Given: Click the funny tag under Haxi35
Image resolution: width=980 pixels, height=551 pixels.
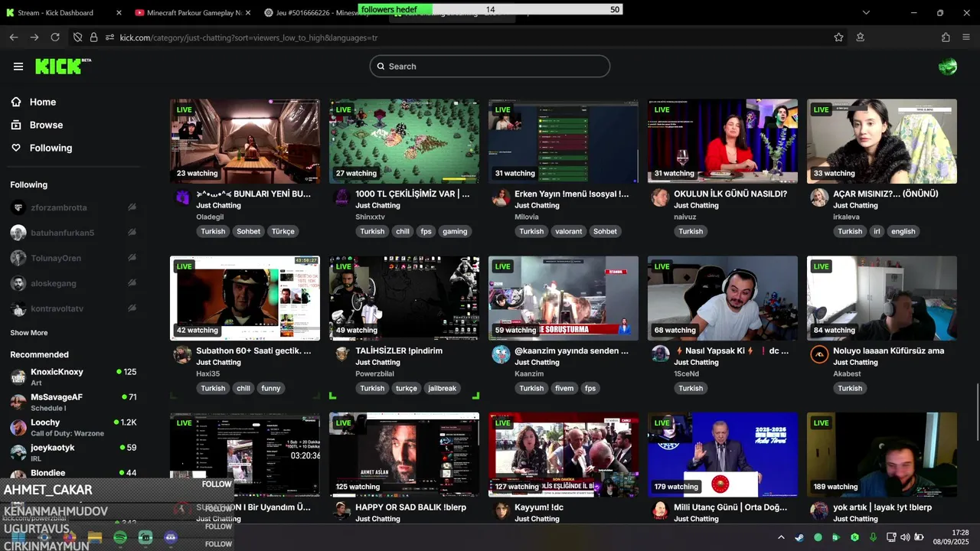Looking at the screenshot, I should [271, 388].
